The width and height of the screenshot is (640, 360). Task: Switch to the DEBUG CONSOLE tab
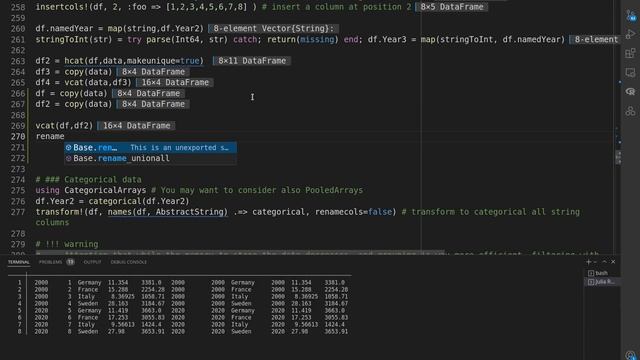click(129, 262)
